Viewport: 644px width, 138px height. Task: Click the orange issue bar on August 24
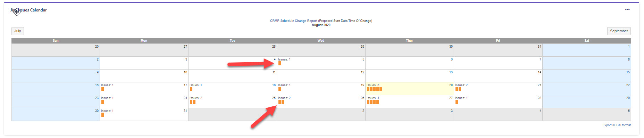click(x=102, y=102)
